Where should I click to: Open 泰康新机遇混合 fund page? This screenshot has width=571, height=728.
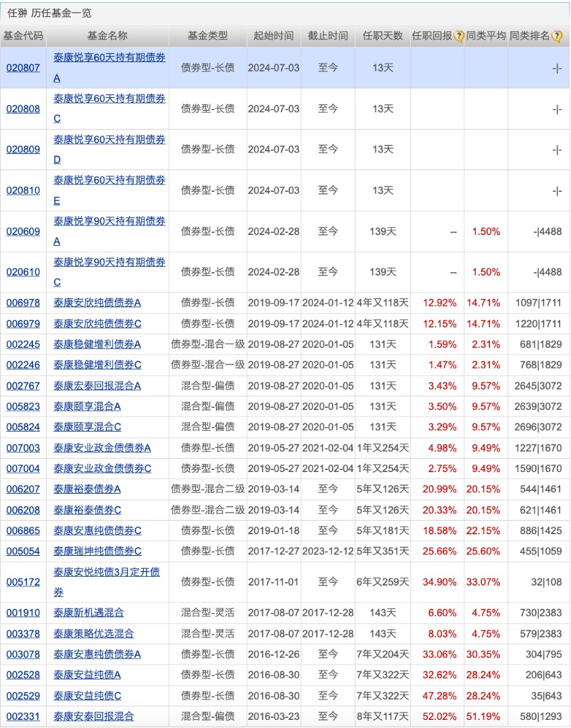(x=89, y=613)
